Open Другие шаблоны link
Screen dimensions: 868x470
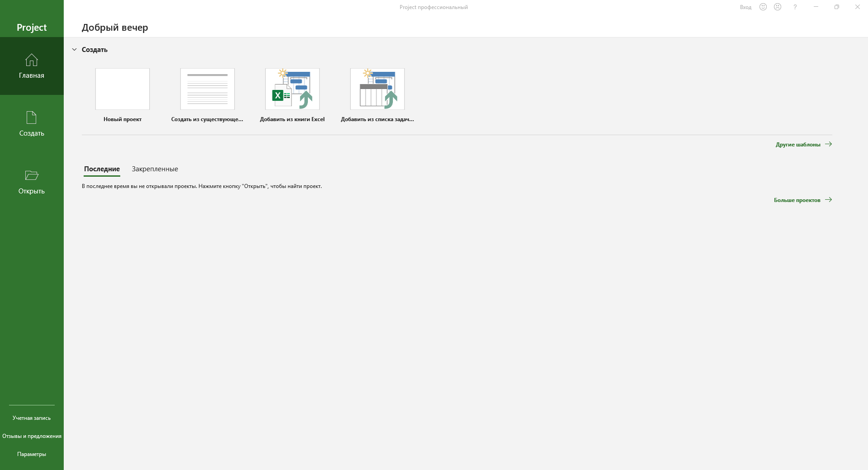coord(804,145)
